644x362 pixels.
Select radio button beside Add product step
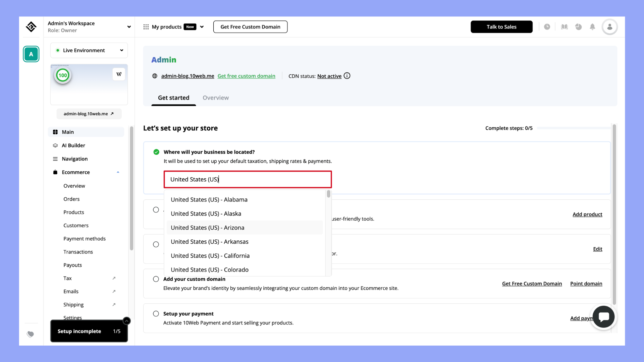pos(156,210)
